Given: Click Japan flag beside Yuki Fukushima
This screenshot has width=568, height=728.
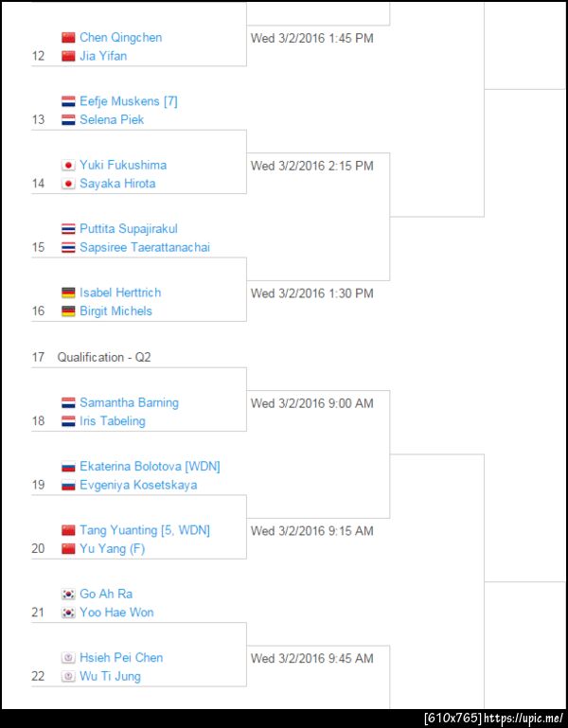Looking at the screenshot, I should click(67, 165).
